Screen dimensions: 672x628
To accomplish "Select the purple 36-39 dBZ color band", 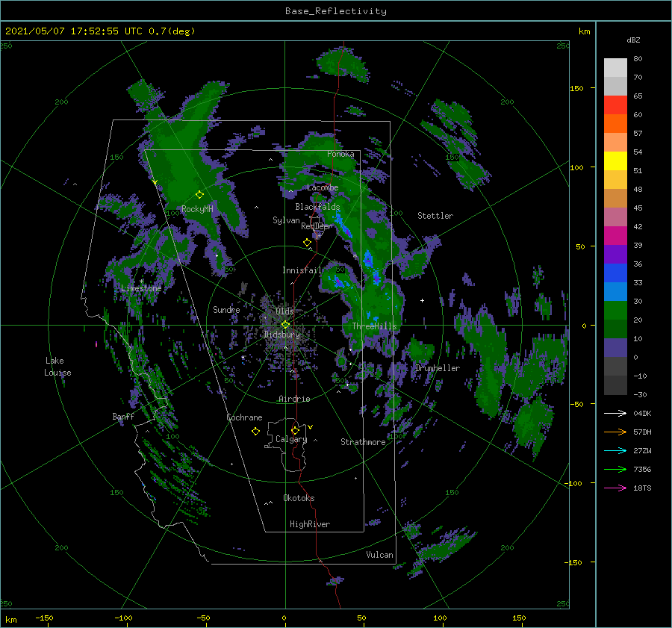I will tap(615, 254).
